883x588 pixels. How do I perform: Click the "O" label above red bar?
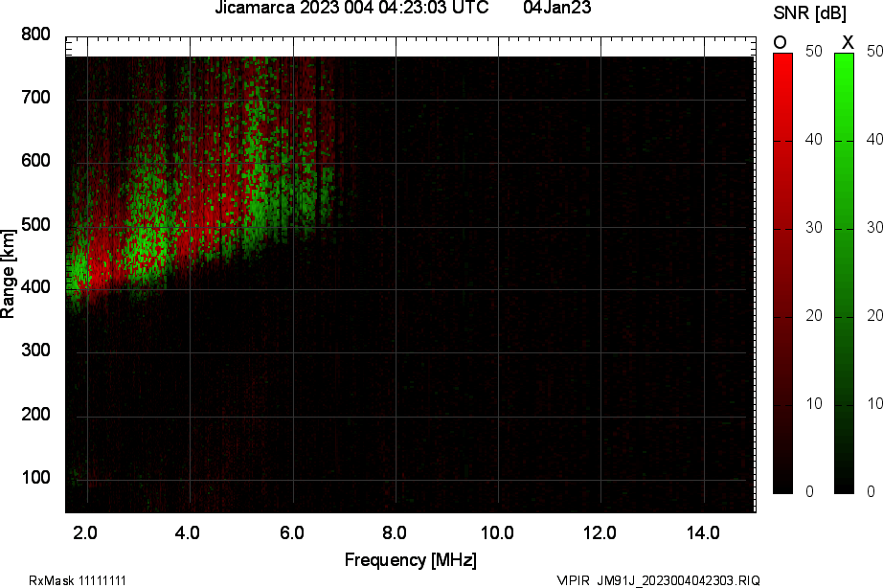click(x=781, y=42)
